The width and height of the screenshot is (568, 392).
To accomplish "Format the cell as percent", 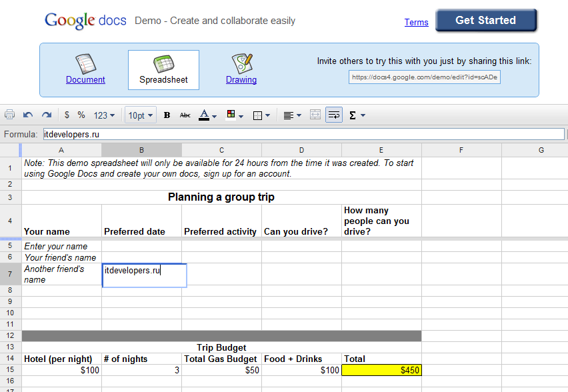I will [81, 115].
